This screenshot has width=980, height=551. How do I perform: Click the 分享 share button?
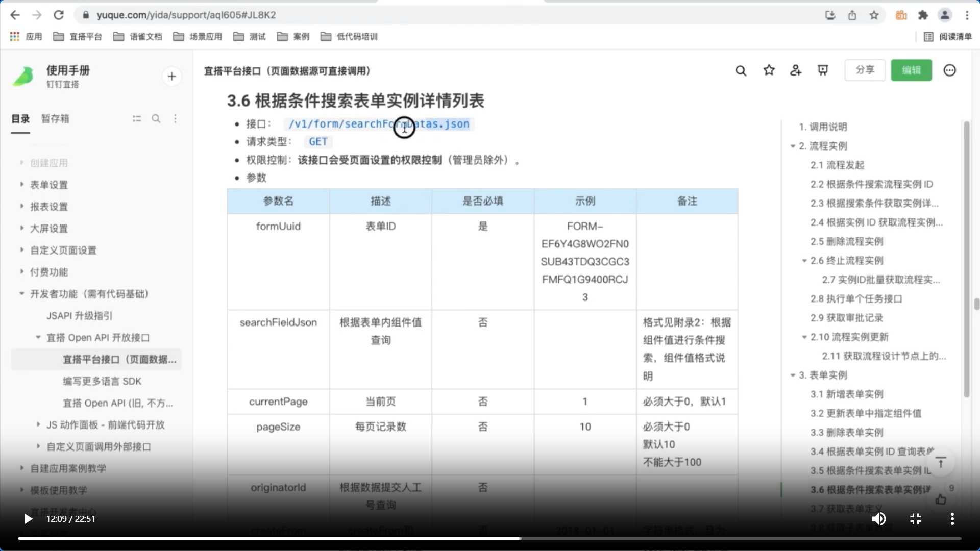tap(865, 70)
